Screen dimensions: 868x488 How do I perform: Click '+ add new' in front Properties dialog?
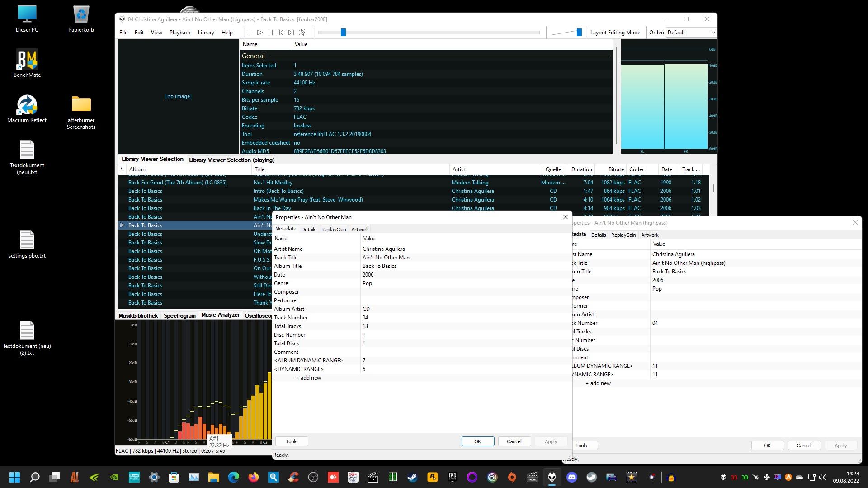pyautogui.click(x=308, y=378)
